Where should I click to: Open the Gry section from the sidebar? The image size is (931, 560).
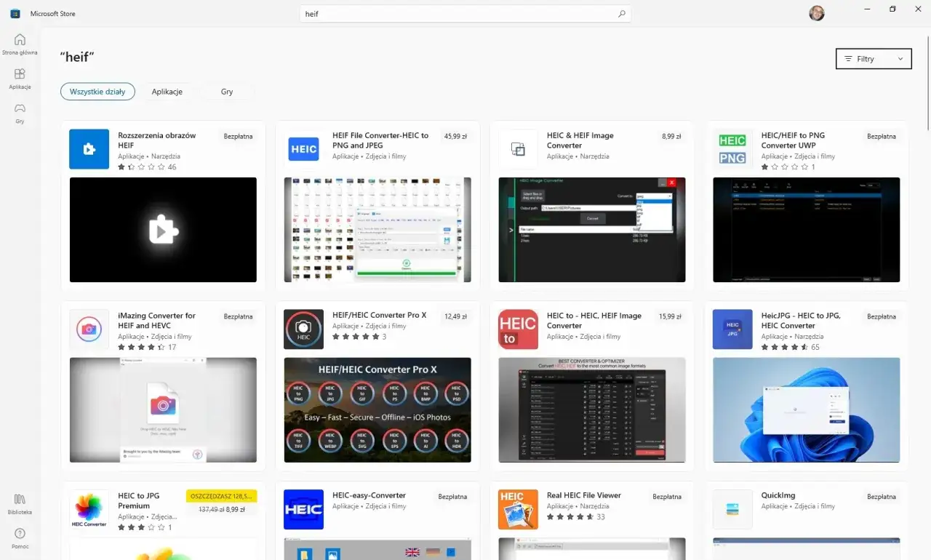click(x=20, y=111)
